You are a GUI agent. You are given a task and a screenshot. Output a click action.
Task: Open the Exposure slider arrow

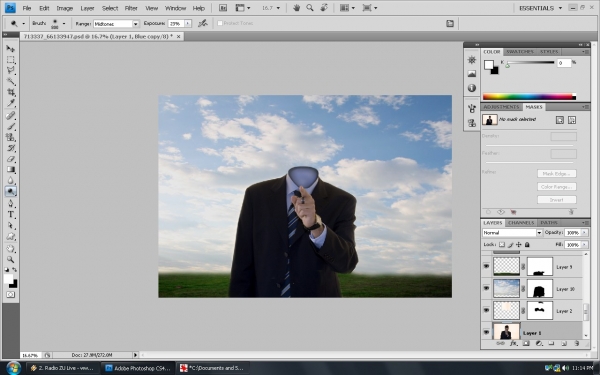[x=188, y=23]
